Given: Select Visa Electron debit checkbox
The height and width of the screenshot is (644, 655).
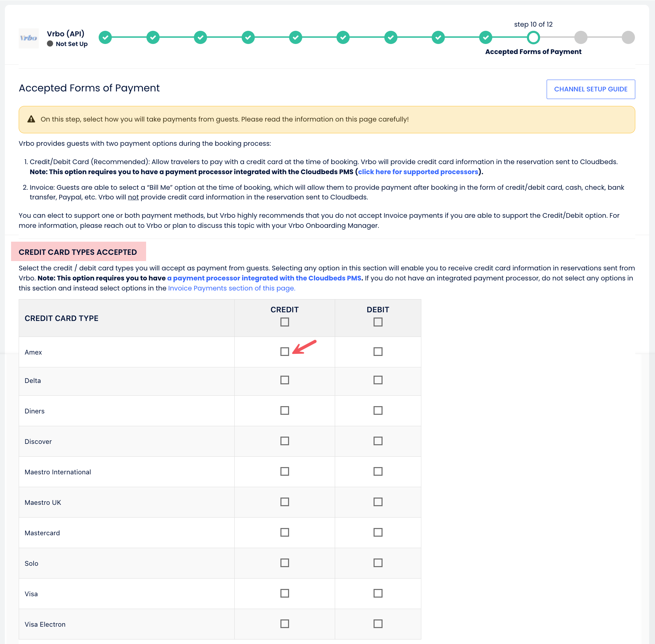Looking at the screenshot, I should pyautogui.click(x=378, y=624).
